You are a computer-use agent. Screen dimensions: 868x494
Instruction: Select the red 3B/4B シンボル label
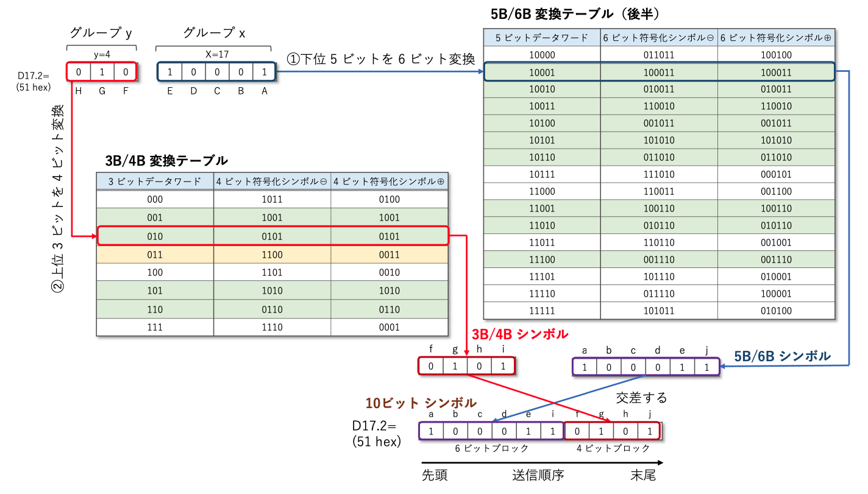[x=520, y=334]
